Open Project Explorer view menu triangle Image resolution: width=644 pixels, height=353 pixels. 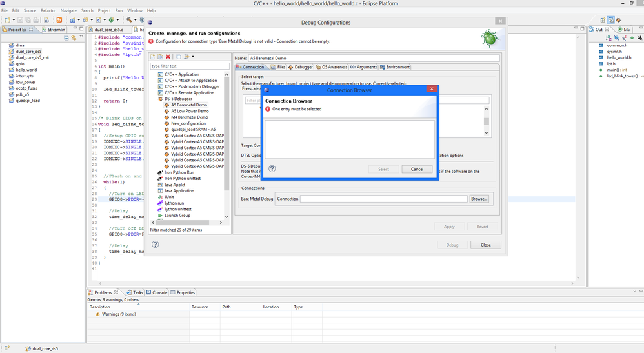tap(81, 37)
